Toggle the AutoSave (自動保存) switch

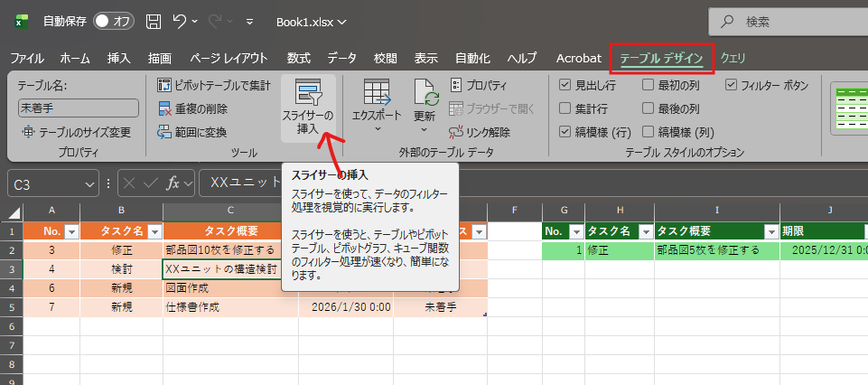click(x=113, y=21)
